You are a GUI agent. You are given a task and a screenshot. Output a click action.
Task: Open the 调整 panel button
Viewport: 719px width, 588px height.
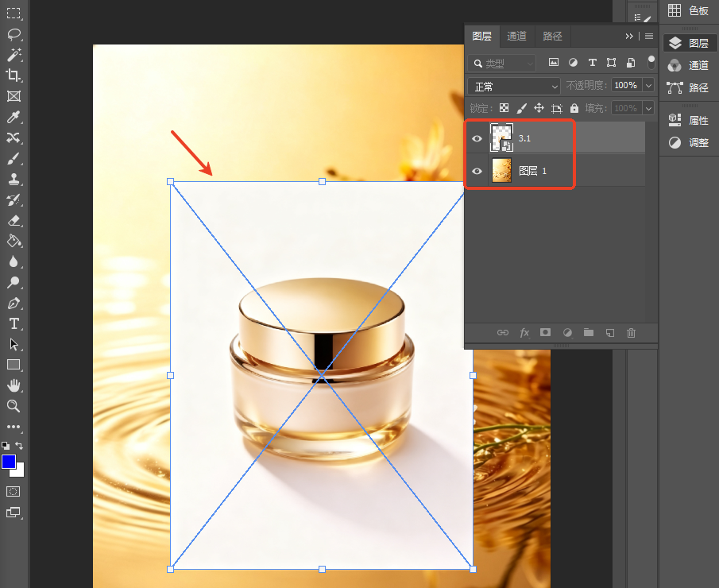coord(689,143)
